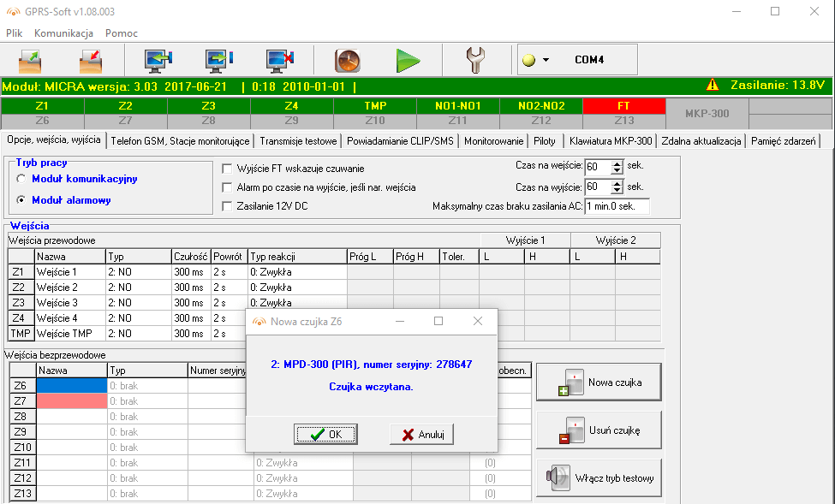Open program settings with the wrench icon

click(477, 61)
